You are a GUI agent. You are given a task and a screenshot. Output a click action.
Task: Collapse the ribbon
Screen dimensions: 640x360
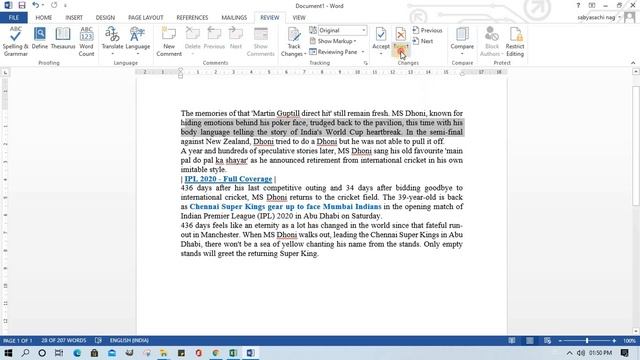633,63
